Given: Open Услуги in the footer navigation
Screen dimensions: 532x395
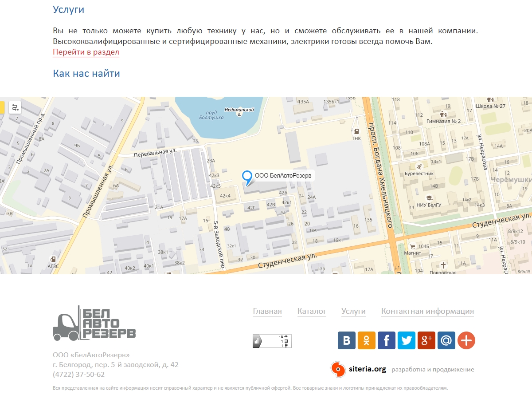Looking at the screenshot, I should click(x=353, y=312).
